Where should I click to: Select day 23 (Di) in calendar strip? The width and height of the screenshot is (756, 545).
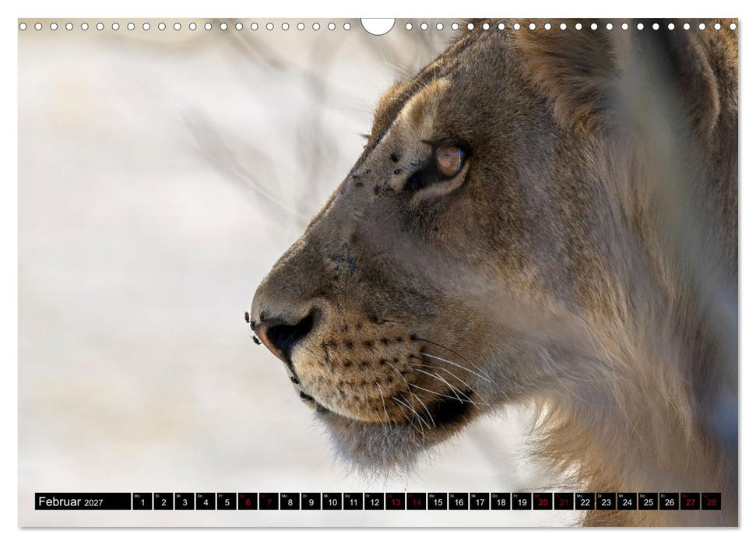point(606,501)
